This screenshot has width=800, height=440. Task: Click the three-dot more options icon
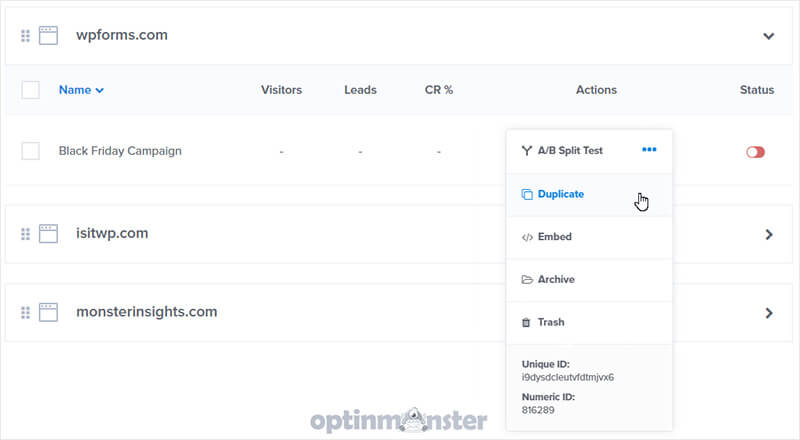pyautogui.click(x=649, y=150)
